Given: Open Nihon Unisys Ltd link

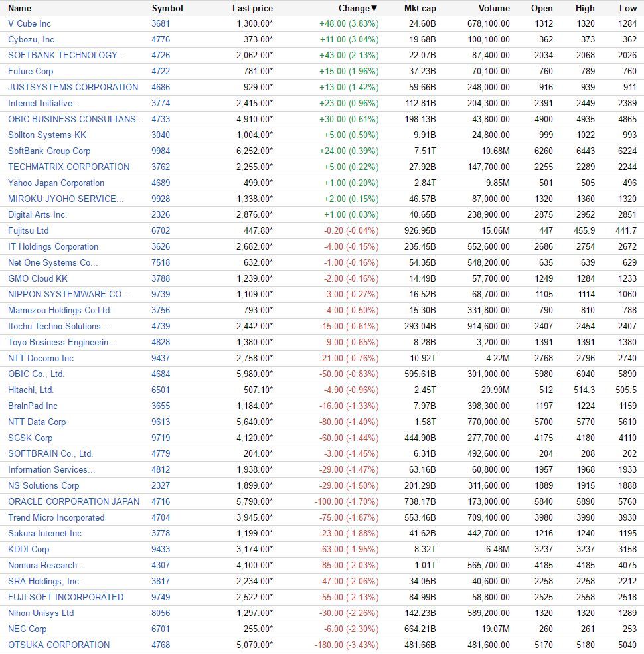Looking at the screenshot, I should click(x=41, y=613).
